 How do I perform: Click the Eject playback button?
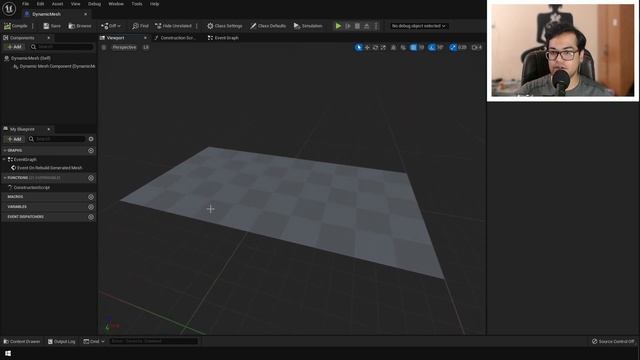(x=367, y=26)
